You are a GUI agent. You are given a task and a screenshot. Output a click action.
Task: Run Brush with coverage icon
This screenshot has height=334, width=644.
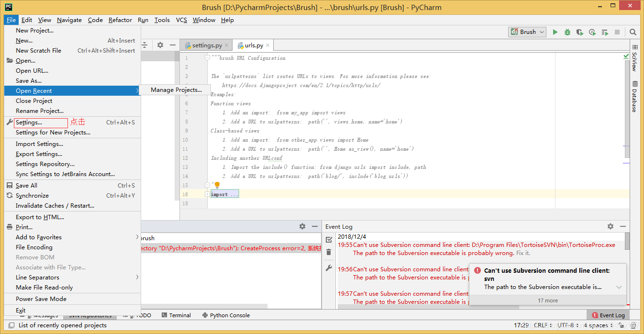coord(580,32)
